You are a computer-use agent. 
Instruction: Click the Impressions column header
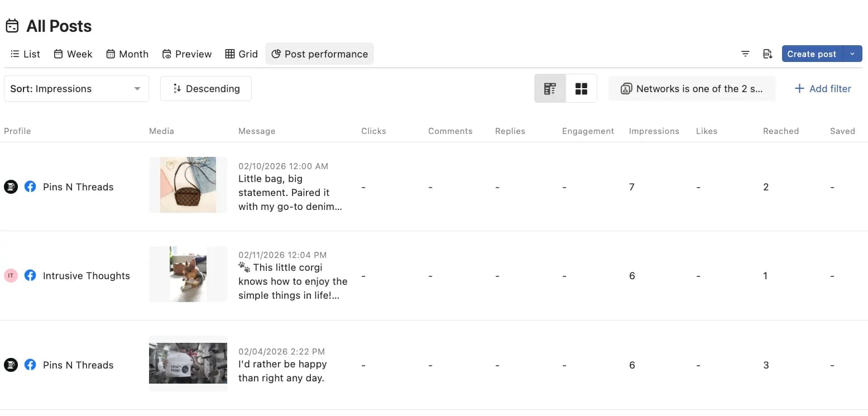(654, 131)
